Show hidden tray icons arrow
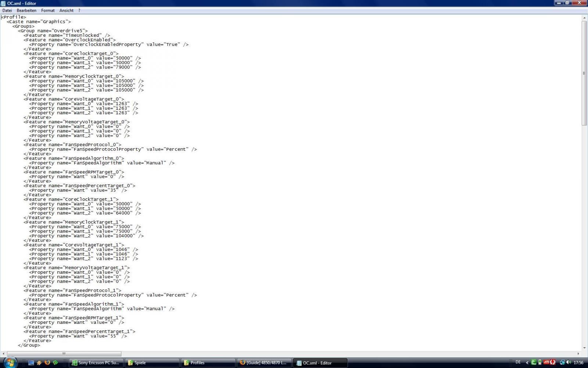Viewport: 588px width, 368px height. click(527, 362)
